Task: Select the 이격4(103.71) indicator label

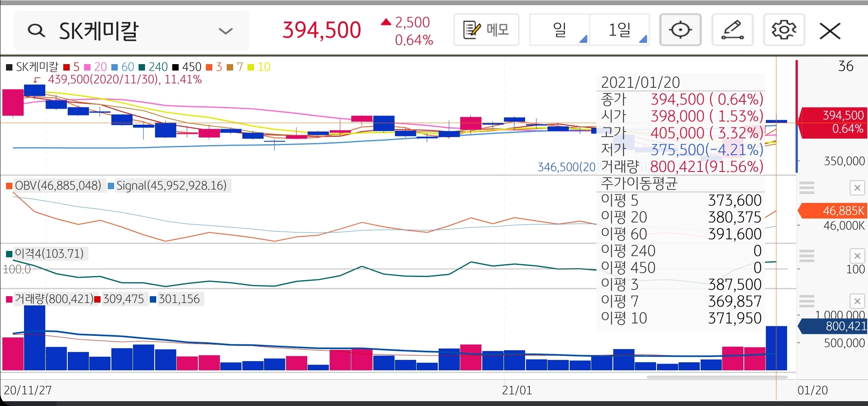Action: tap(49, 253)
